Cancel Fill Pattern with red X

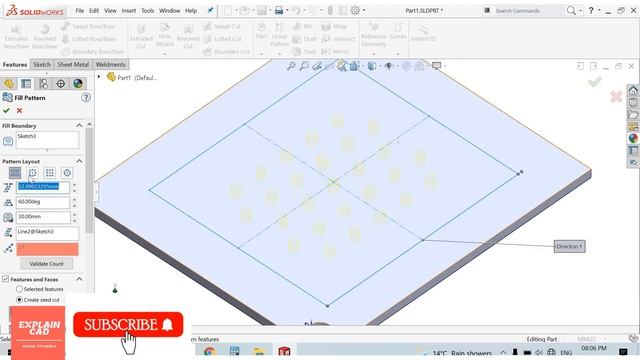pyautogui.click(x=19, y=111)
